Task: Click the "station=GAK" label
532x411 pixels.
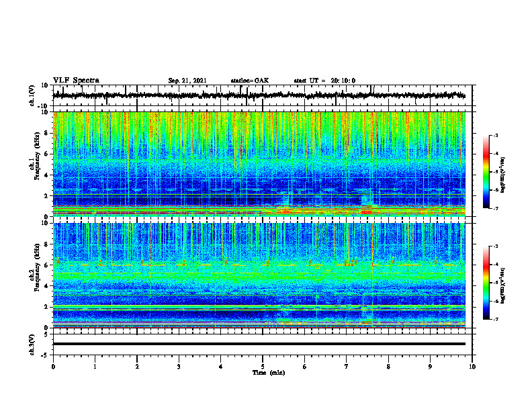Action: pyautogui.click(x=250, y=81)
